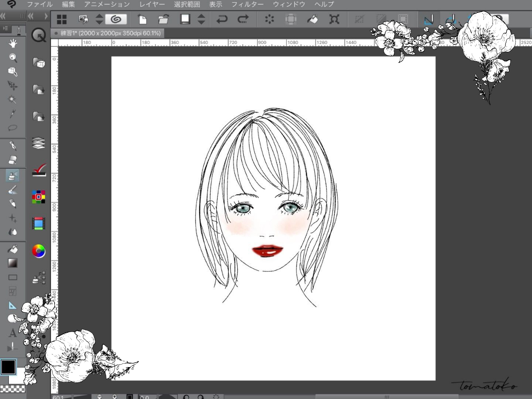Expand the right panel with right chevron
This screenshot has height=399, width=532.
click(x=46, y=15)
